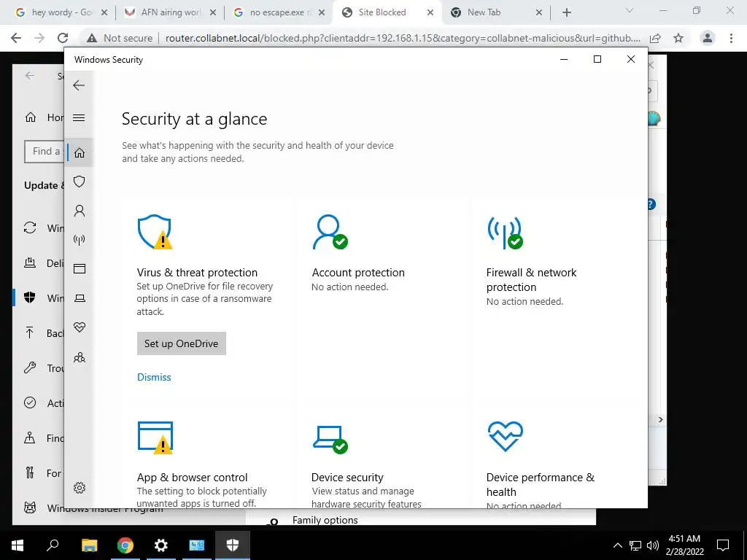This screenshot has width=747, height=560.
Task: Click Find a setting search box
Action: coord(44,152)
